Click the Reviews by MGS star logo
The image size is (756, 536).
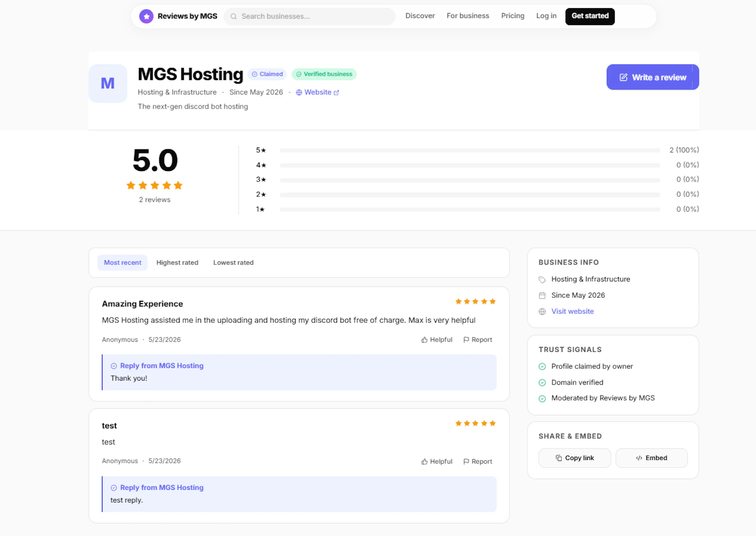(146, 16)
